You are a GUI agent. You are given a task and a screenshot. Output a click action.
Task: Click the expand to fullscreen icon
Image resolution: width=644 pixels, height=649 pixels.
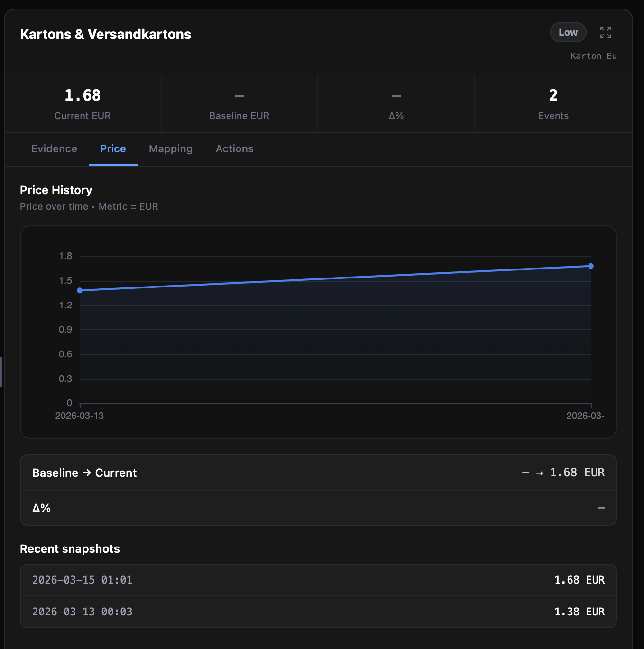[x=605, y=32]
